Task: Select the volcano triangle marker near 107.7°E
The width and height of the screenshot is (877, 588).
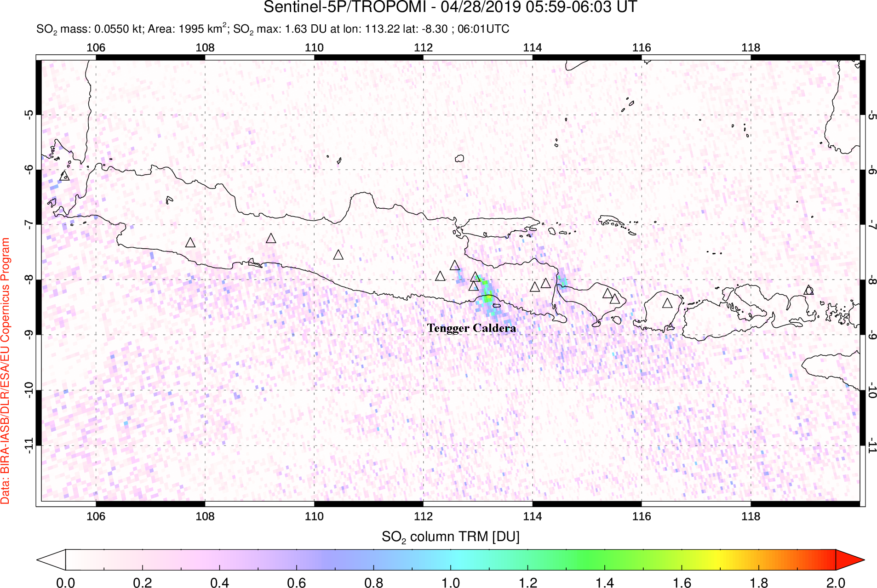Action: pos(190,242)
